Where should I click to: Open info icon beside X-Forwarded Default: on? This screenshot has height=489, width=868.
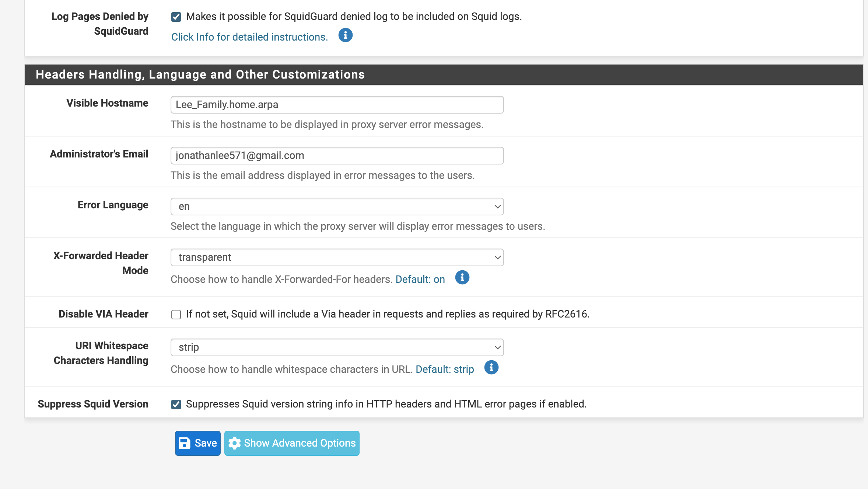[462, 278]
